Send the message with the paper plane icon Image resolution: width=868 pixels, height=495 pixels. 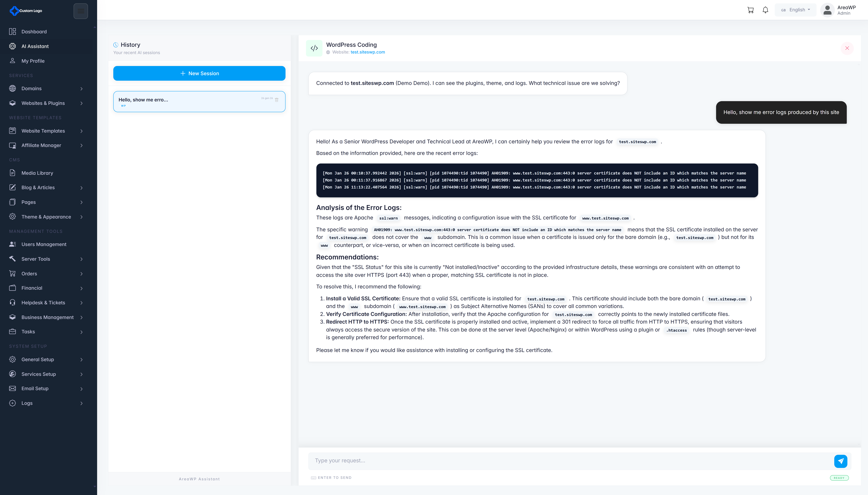click(x=840, y=461)
